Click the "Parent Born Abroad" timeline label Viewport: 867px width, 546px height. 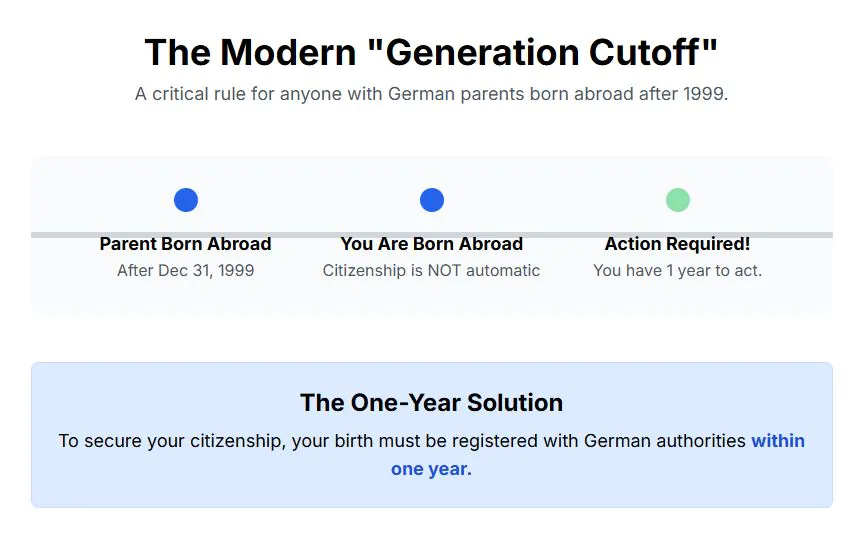coord(186,244)
